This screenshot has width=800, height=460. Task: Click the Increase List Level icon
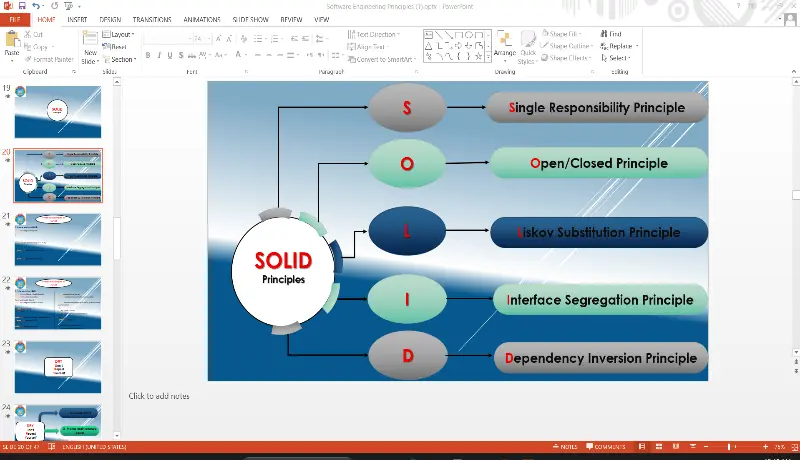coord(305,39)
